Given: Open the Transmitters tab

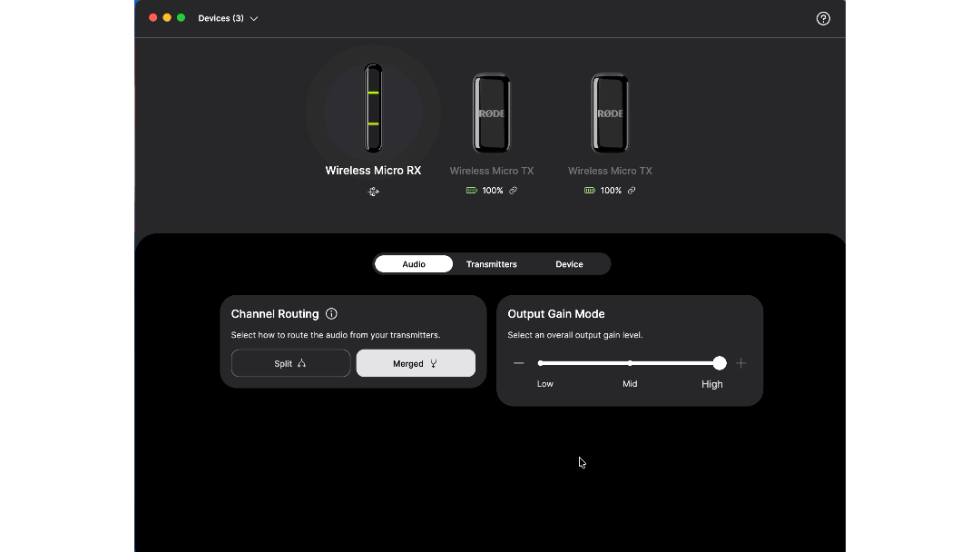Looking at the screenshot, I should tap(491, 264).
